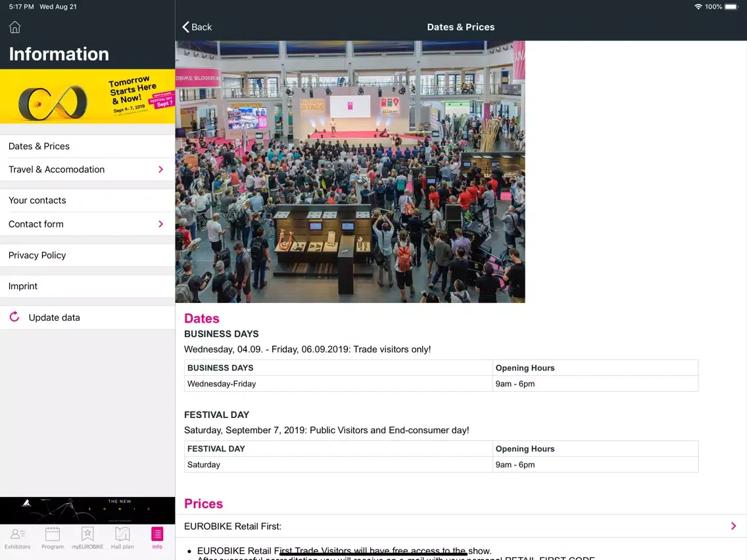Tap the battery status icon
The height and width of the screenshot is (560, 747).
pyautogui.click(x=731, y=7)
